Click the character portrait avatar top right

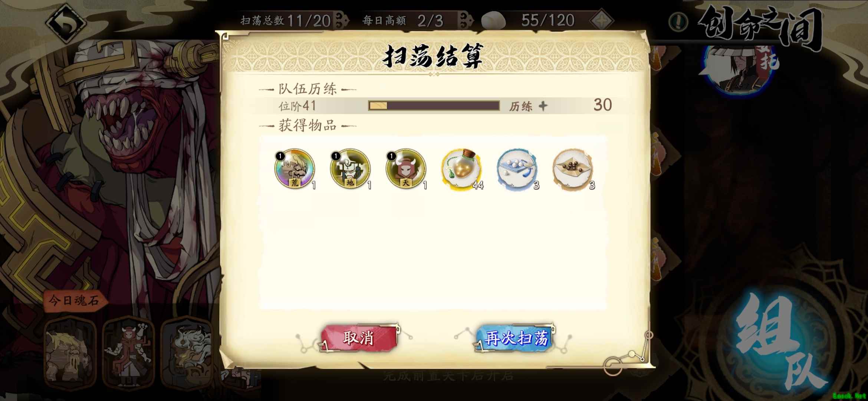click(x=738, y=69)
